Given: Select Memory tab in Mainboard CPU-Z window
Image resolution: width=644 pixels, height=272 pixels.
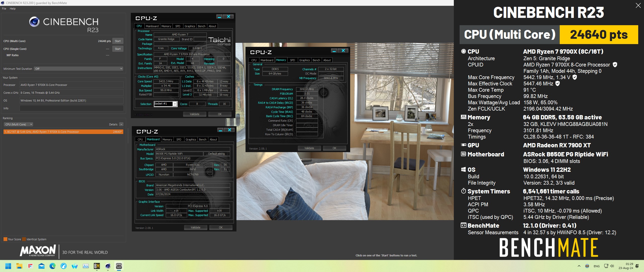Looking at the screenshot, I should pyautogui.click(x=167, y=140).
